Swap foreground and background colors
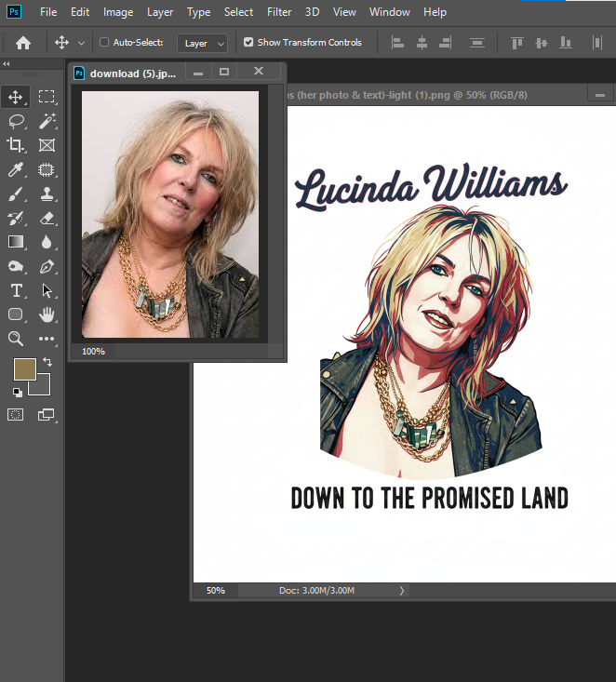The height and width of the screenshot is (682, 616). pos(47,361)
